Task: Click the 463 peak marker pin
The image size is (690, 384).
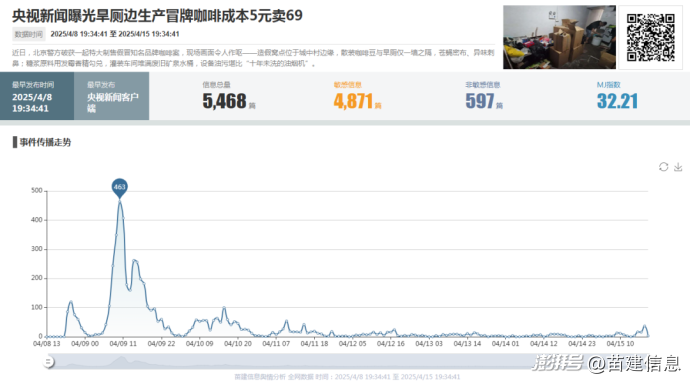Action: coord(119,188)
